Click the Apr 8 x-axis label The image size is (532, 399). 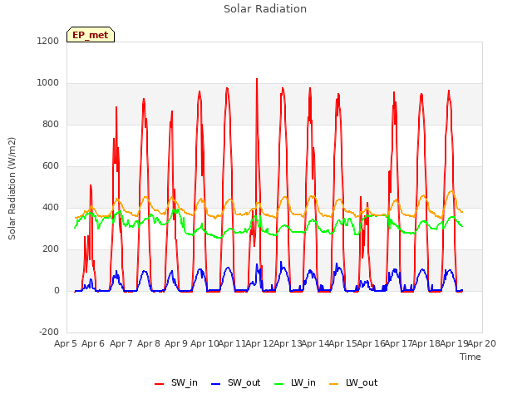click(149, 343)
